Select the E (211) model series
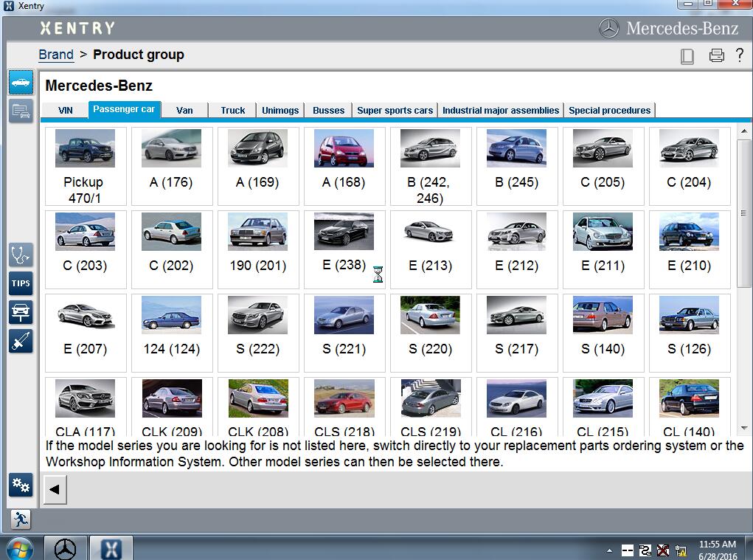 (x=603, y=249)
